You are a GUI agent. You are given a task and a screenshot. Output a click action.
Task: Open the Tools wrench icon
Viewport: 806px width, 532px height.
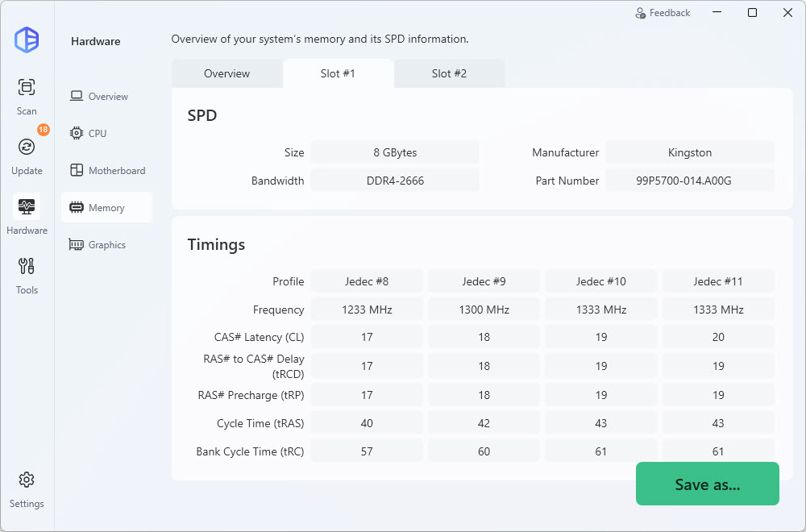(27, 266)
